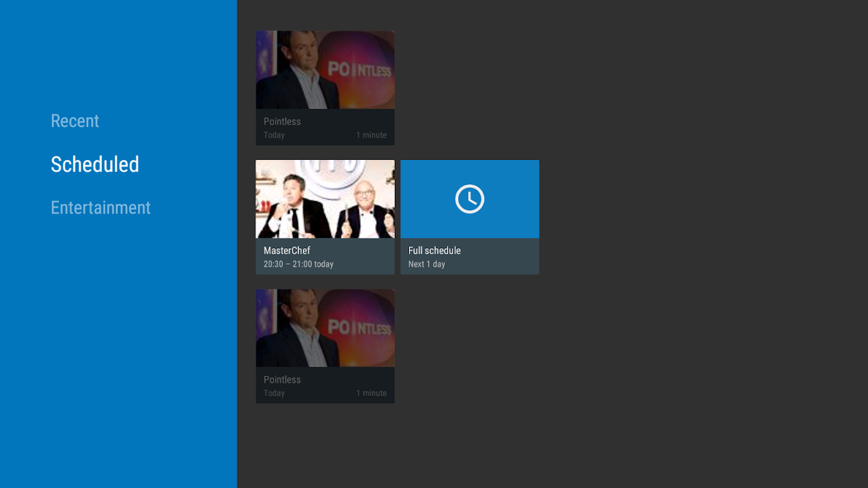
Task: Click the 'Next 1 day' subtitle
Action: coord(427,264)
